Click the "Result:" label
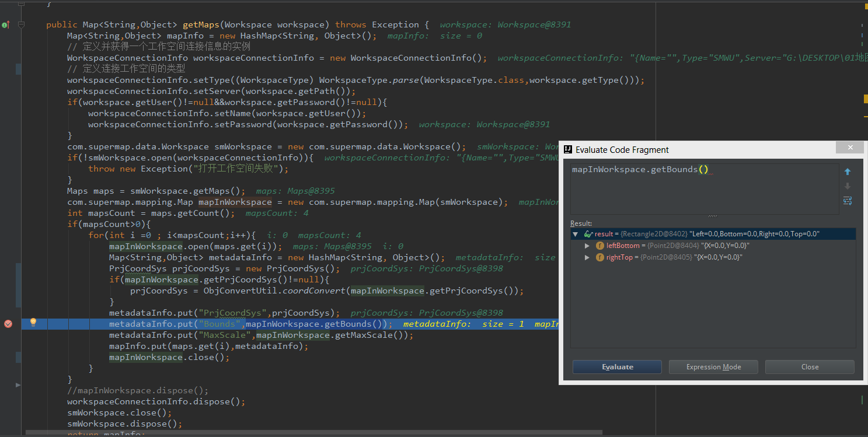The image size is (868, 437). pyautogui.click(x=581, y=223)
